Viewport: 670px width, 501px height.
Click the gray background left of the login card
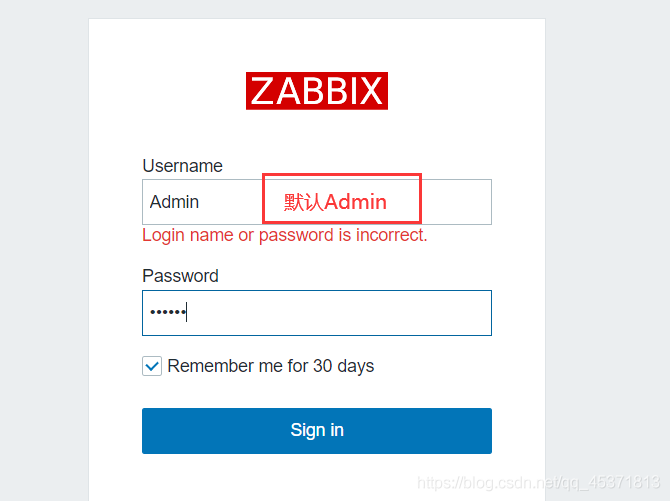click(x=44, y=250)
